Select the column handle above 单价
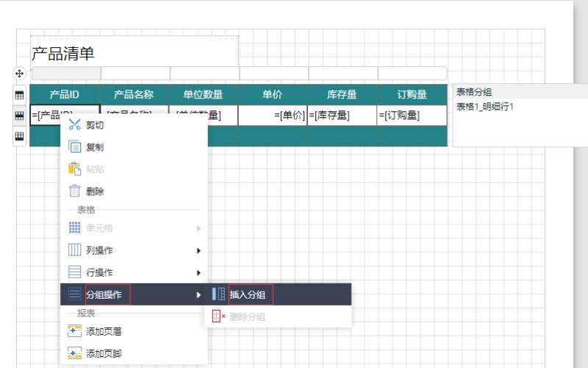This screenshot has width=588, height=368. [x=274, y=73]
